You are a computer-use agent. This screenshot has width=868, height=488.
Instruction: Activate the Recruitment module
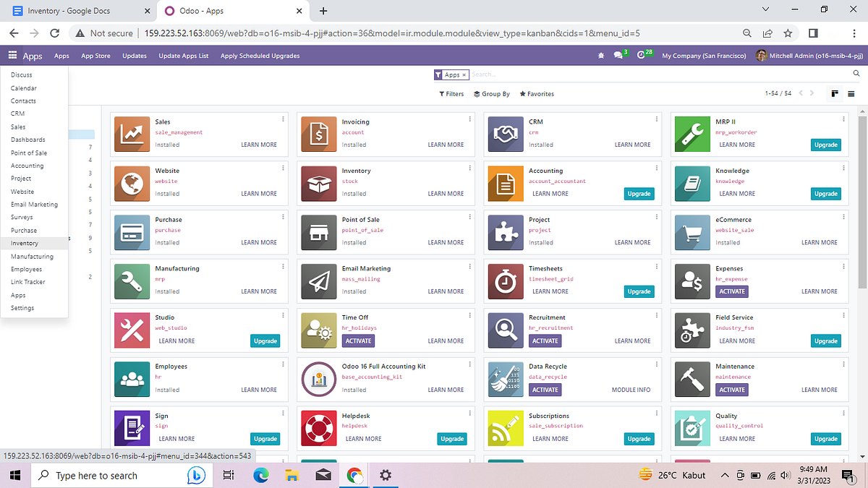click(x=545, y=341)
